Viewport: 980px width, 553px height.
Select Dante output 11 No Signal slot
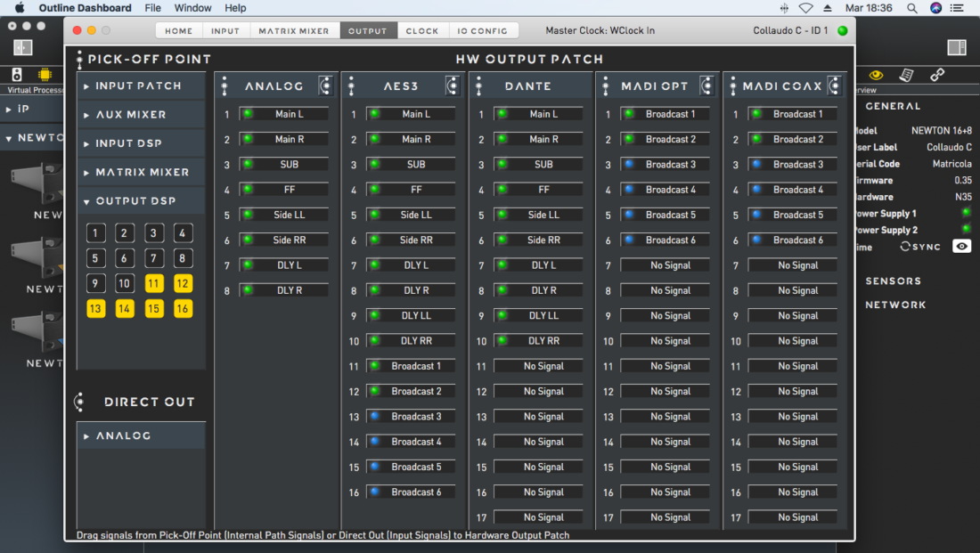click(x=538, y=366)
